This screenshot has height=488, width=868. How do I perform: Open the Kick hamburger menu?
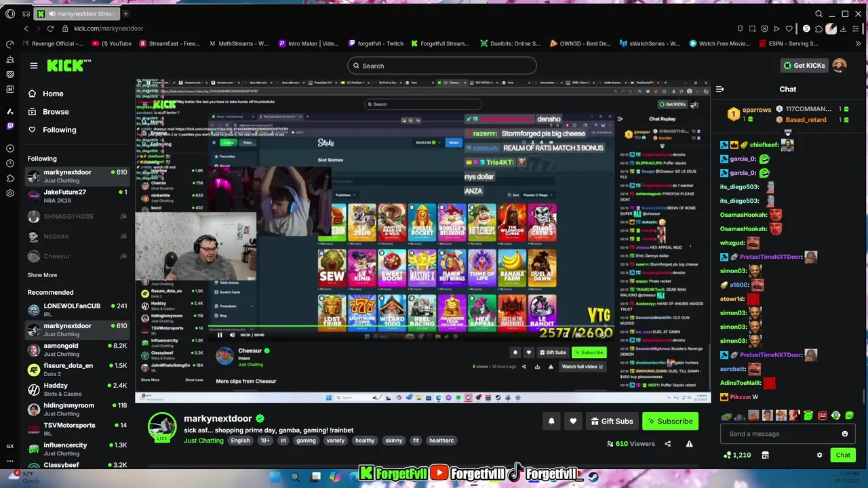pos(34,66)
